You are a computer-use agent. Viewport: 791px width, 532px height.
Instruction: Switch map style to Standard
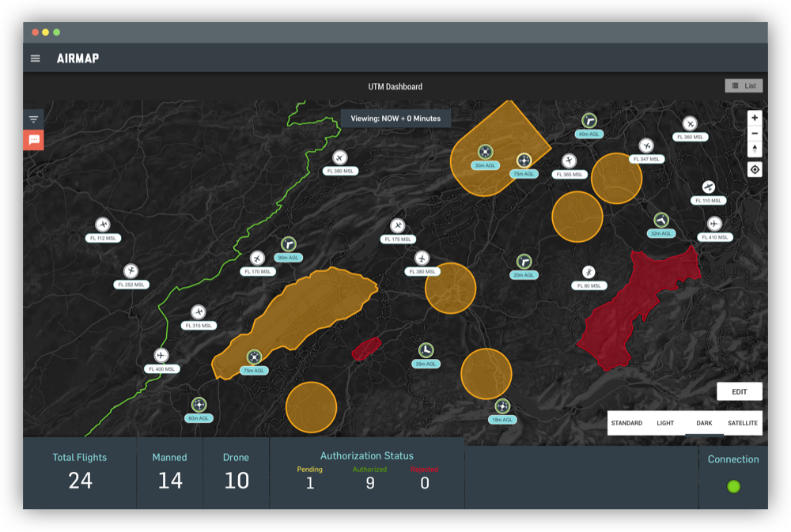tap(626, 423)
